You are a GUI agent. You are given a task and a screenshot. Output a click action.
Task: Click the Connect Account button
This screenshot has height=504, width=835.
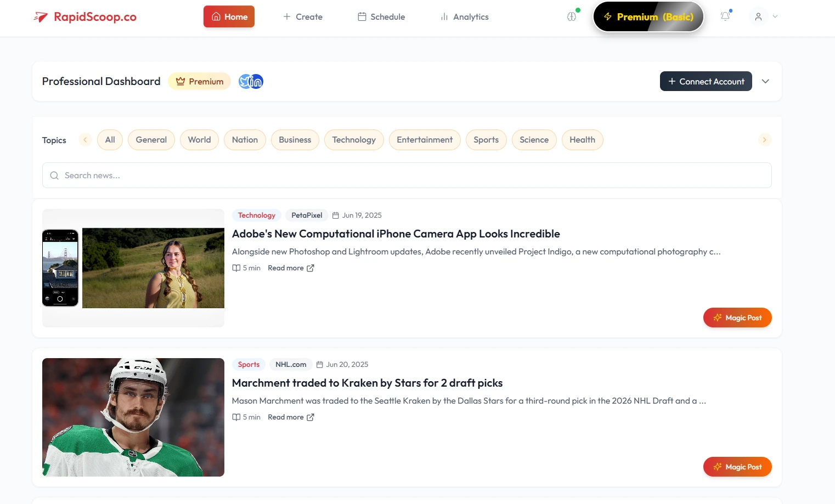706,81
